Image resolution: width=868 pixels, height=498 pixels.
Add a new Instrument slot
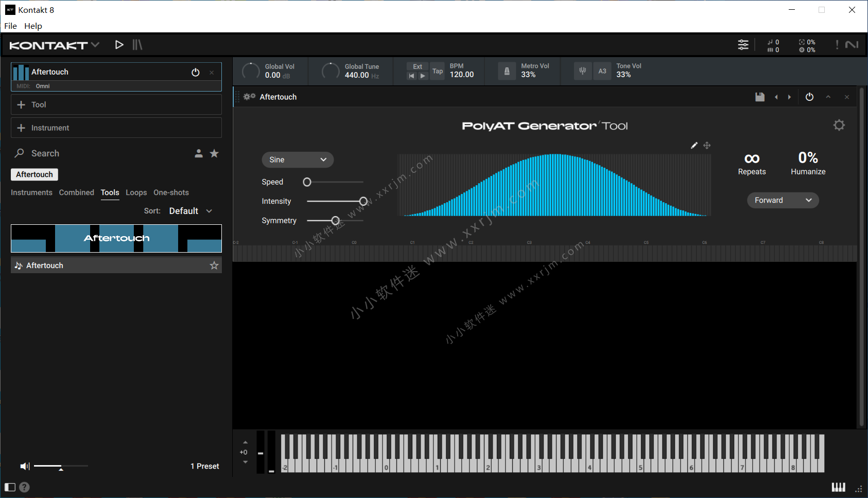(x=116, y=128)
